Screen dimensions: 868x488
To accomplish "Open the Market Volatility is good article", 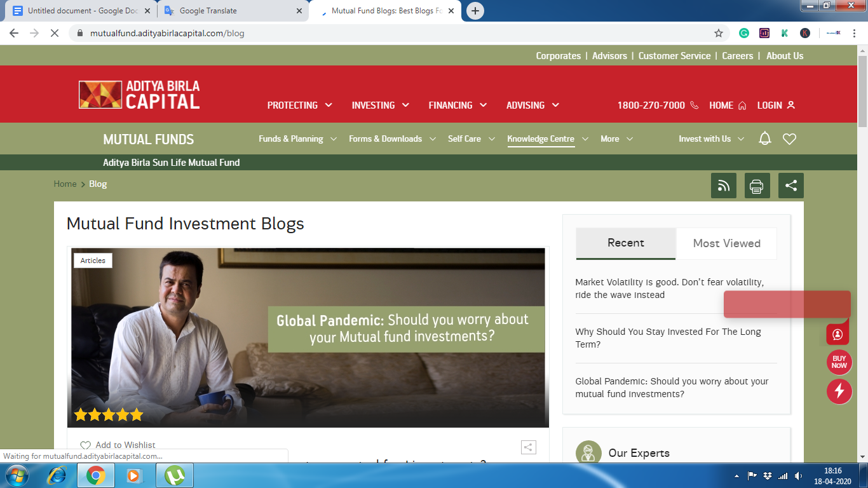I will pyautogui.click(x=670, y=288).
